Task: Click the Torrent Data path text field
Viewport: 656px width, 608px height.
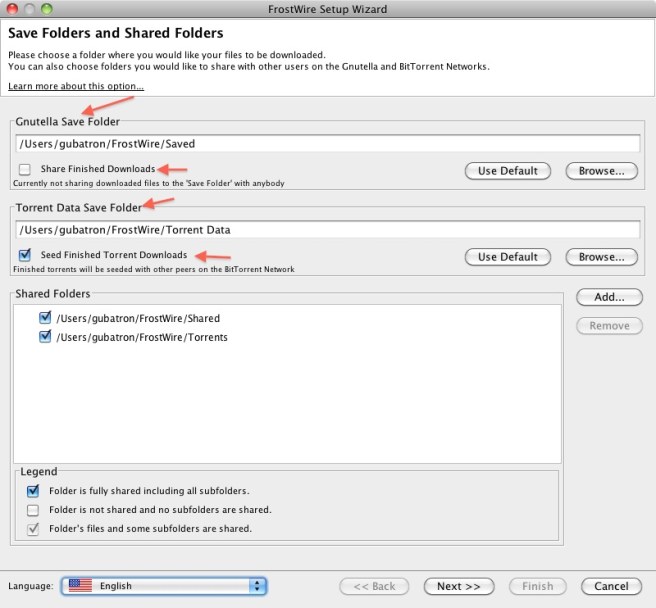Action: tap(327, 230)
